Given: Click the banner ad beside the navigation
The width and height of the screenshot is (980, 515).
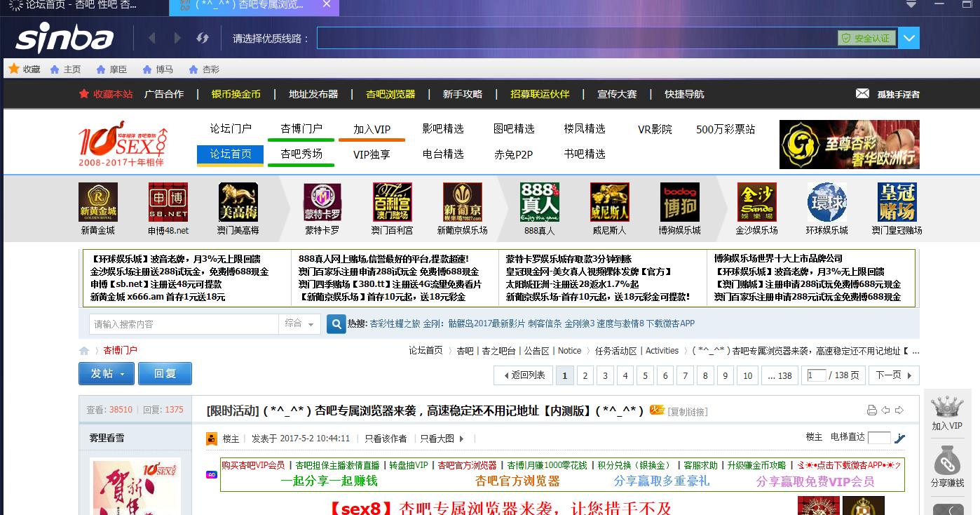Looking at the screenshot, I should point(849,145).
